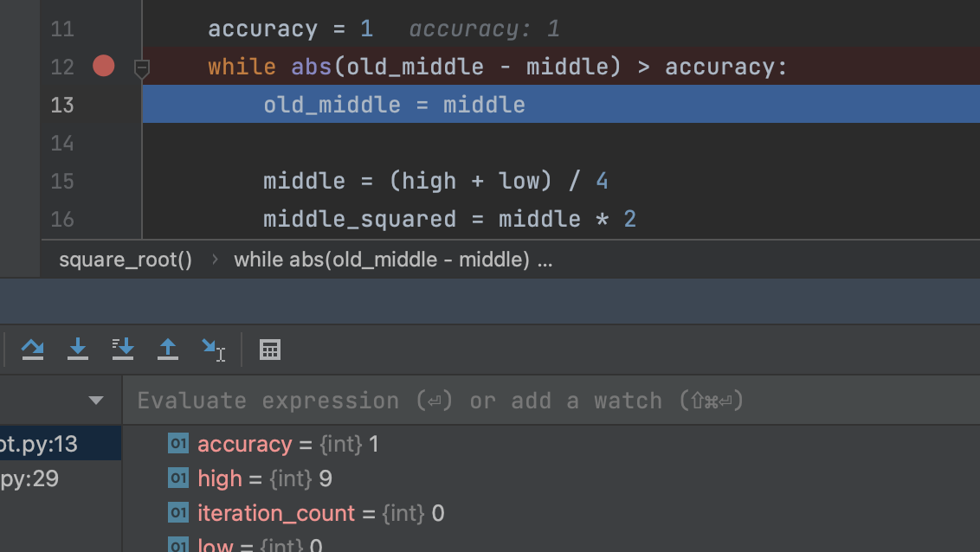Open the frames selector dropdown arrow
Image resolution: width=980 pixels, height=552 pixels.
tap(96, 400)
